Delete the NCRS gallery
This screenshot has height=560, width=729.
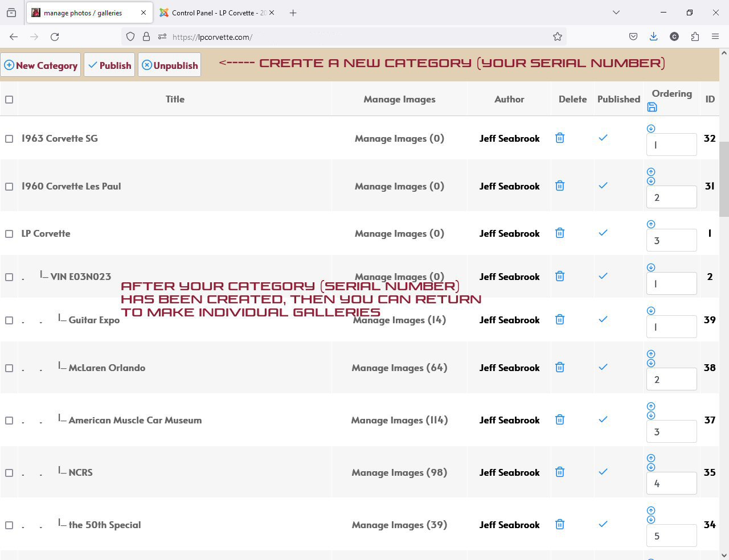click(560, 472)
